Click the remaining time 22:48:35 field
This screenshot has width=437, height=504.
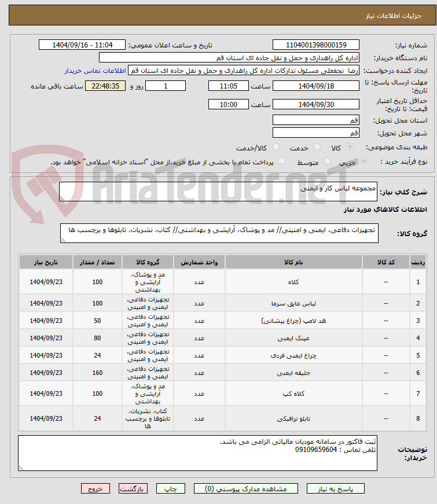click(x=105, y=86)
